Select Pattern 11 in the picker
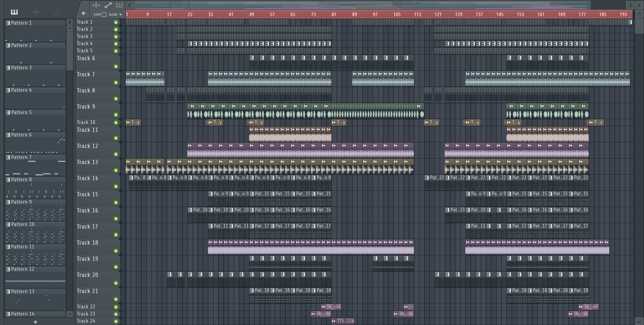 tap(36, 247)
